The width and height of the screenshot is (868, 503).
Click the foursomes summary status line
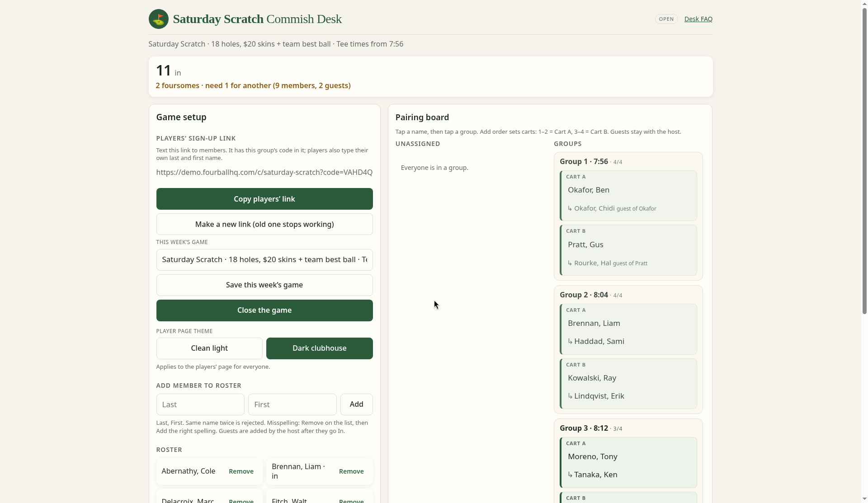(x=253, y=85)
